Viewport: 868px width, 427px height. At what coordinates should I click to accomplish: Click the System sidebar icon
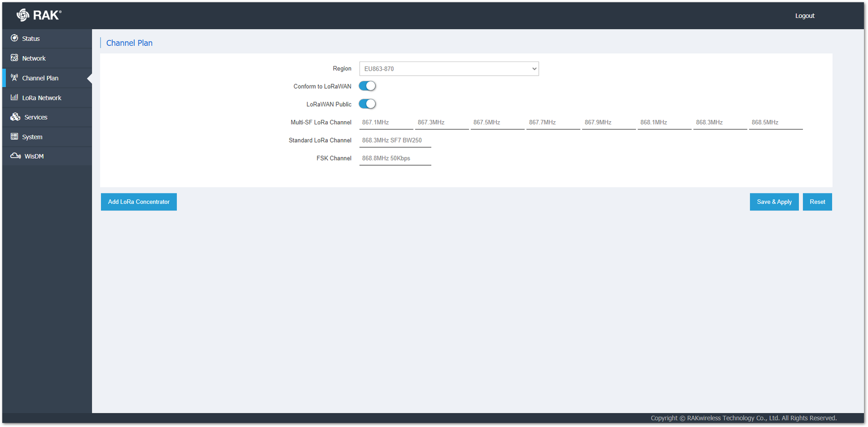(14, 137)
